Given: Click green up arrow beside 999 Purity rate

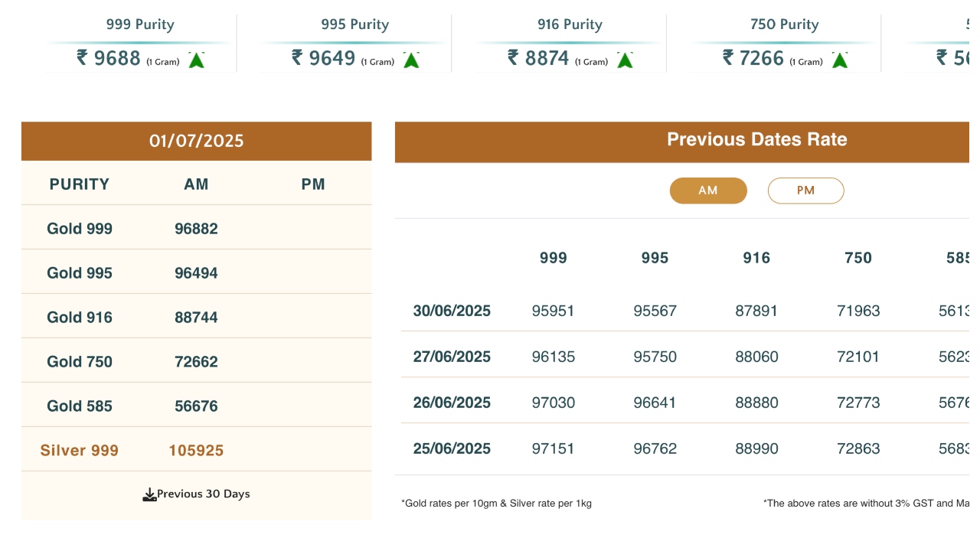Looking at the screenshot, I should tap(196, 60).
